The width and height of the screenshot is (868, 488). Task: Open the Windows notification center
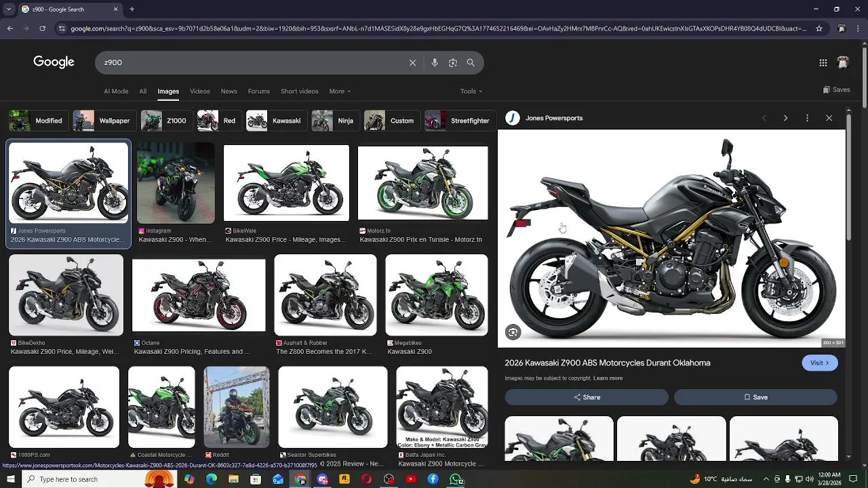(x=853, y=479)
